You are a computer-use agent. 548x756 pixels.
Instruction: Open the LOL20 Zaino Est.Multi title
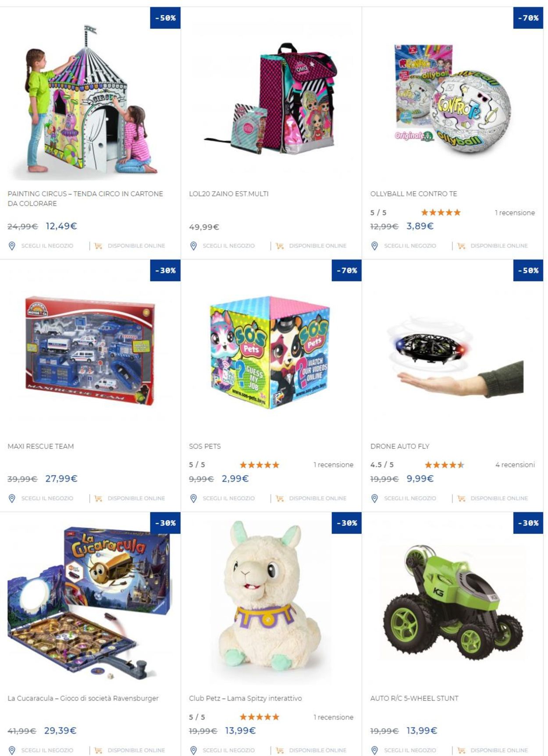pos(228,194)
